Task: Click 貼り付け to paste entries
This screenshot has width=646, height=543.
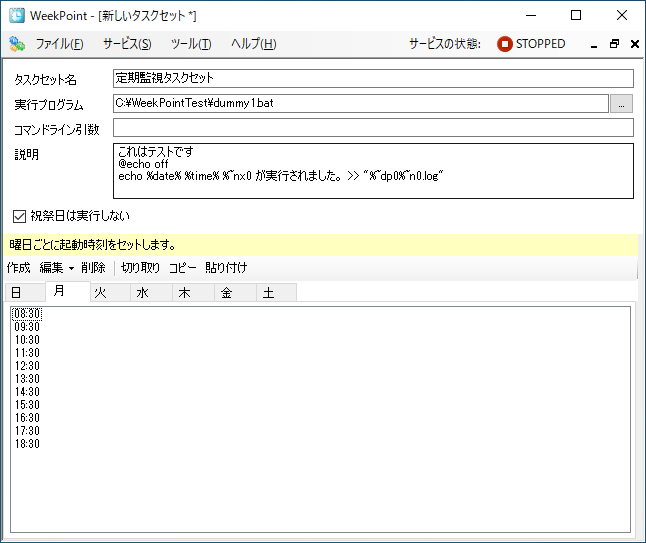Action: (226, 268)
